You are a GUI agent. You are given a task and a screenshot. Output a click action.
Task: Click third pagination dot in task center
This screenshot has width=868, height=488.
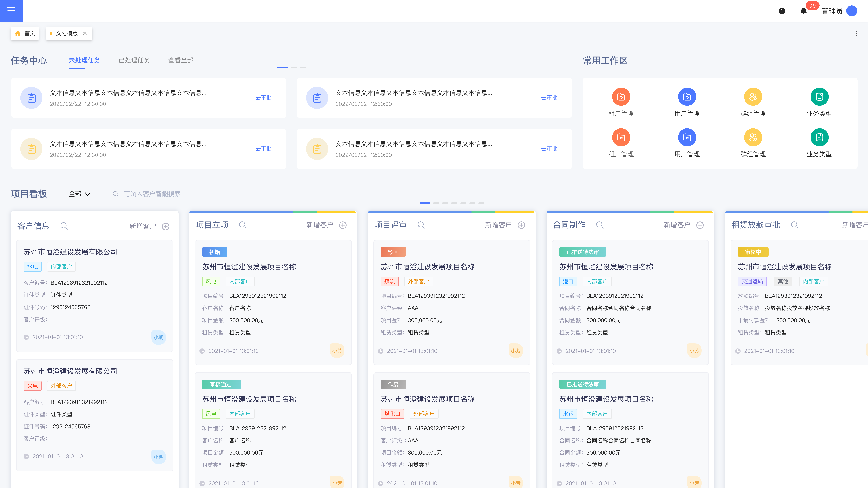[303, 68]
